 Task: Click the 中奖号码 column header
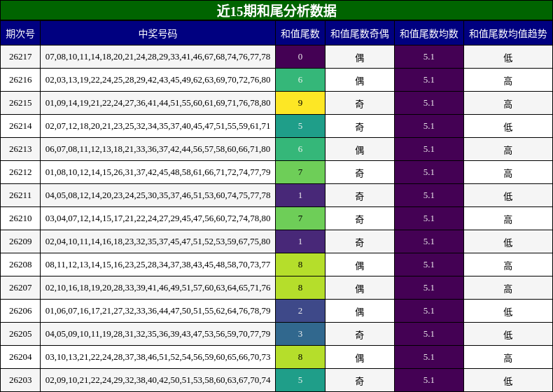157,34
